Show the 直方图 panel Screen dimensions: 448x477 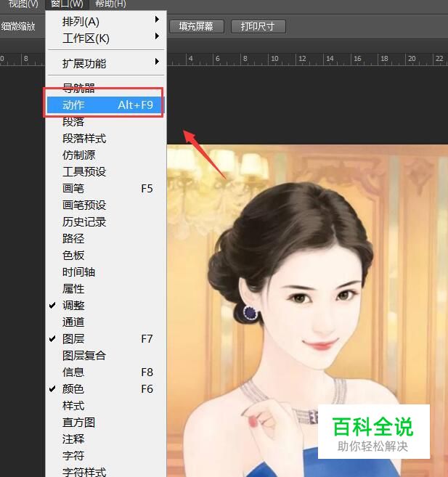click(106, 423)
